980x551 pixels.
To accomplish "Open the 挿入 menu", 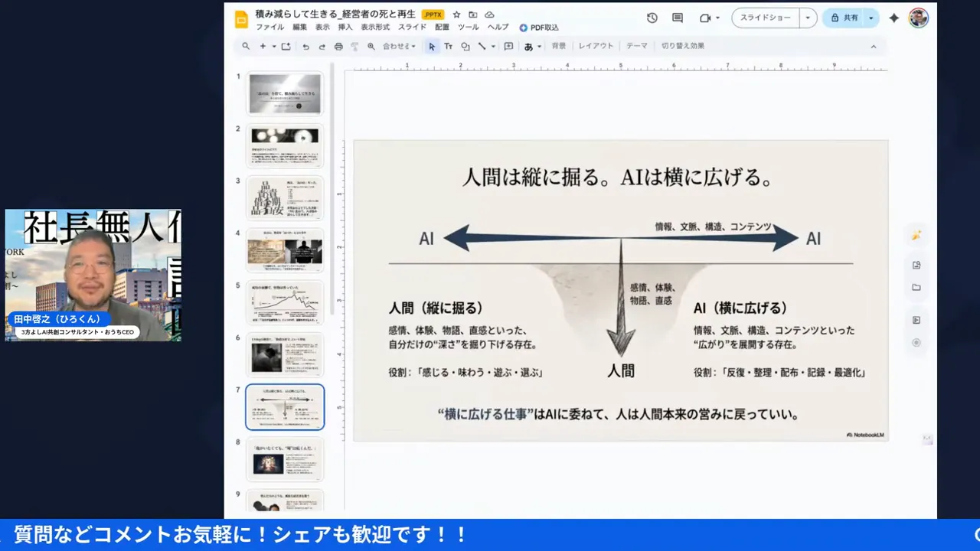I will pos(344,28).
